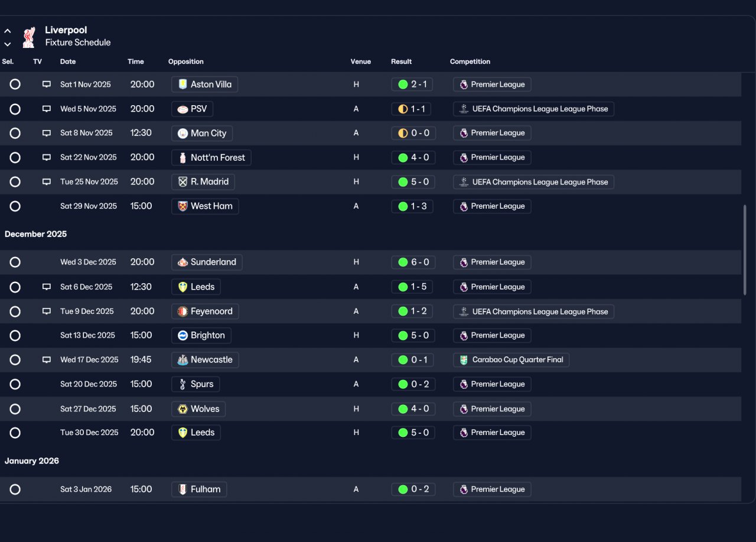Click the green win indicator for Spurs result
Screen dimensions: 756x542
coord(403,384)
